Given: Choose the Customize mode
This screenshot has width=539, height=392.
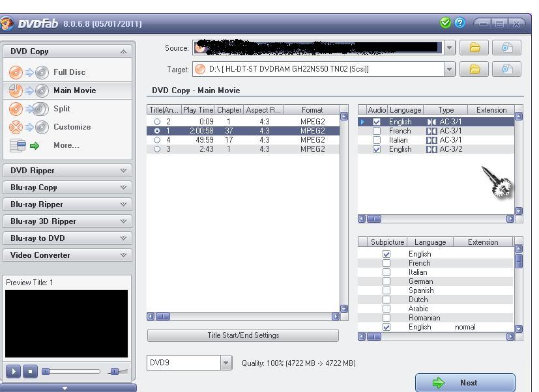Looking at the screenshot, I should [x=72, y=127].
